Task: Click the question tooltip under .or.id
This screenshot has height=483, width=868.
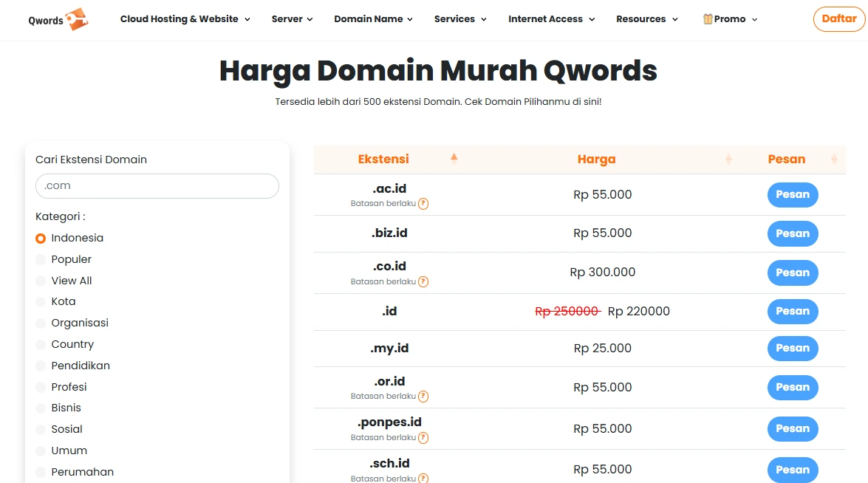Action: click(423, 397)
